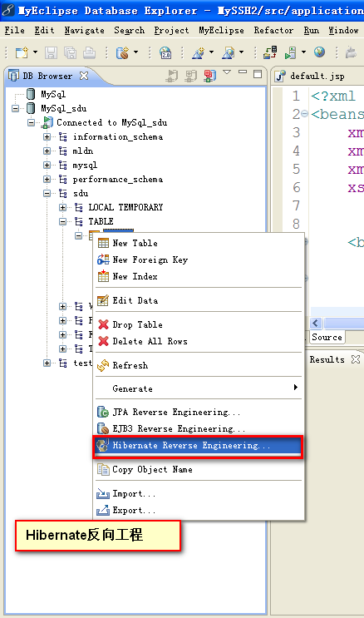Choose EJB3 Reverse Engineering menu entry
The height and width of the screenshot is (618, 364).
(x=199, y=429)
